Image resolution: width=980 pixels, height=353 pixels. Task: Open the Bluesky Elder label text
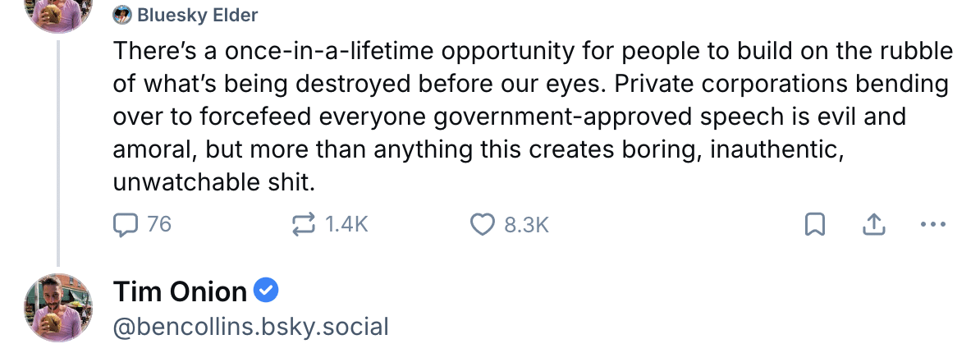click(x=197, y=15)
